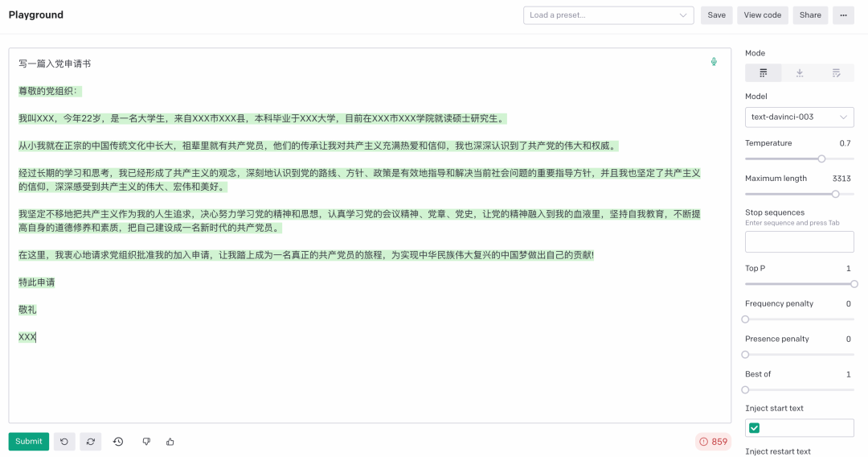This screenshot has height=457, width=868.
Task: Click the Playground heading
Action: (x=36, y=15)
